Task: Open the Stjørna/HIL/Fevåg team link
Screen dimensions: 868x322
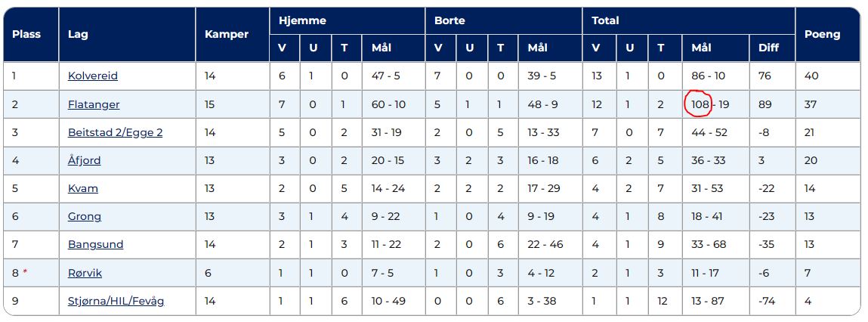Action: [116, 301]
